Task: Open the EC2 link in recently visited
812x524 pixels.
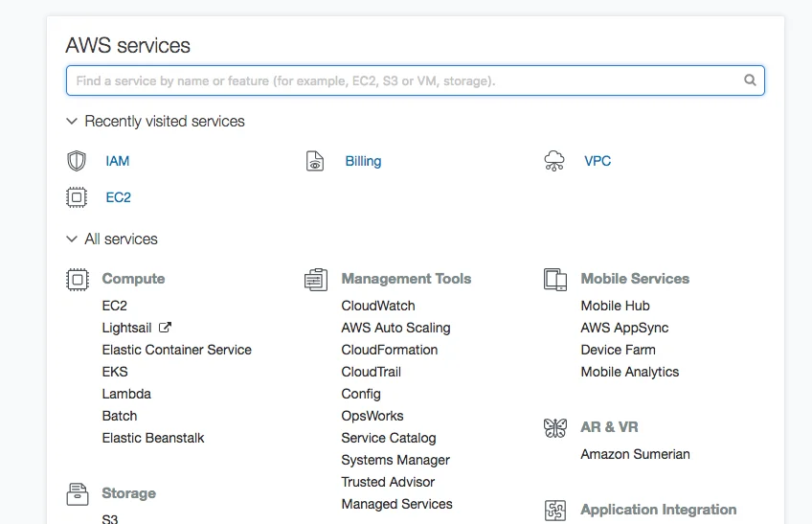Action: pyautogui.click(x=118, y=197)
